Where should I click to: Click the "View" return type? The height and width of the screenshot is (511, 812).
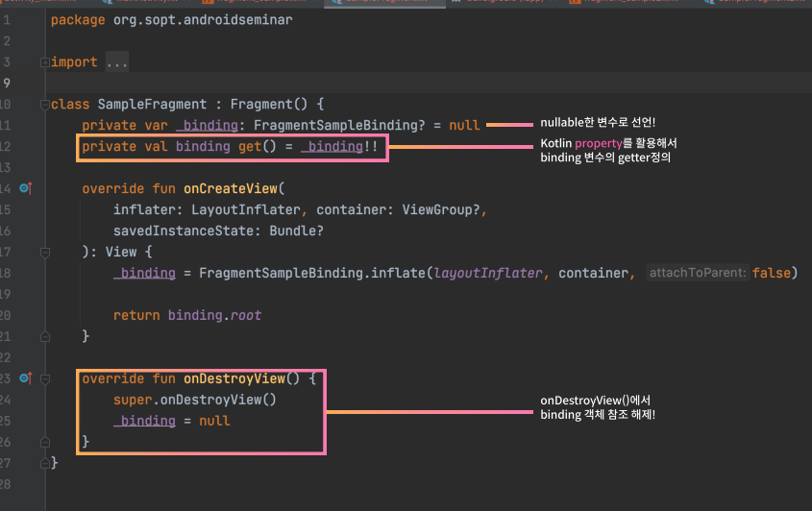[121, 252]
